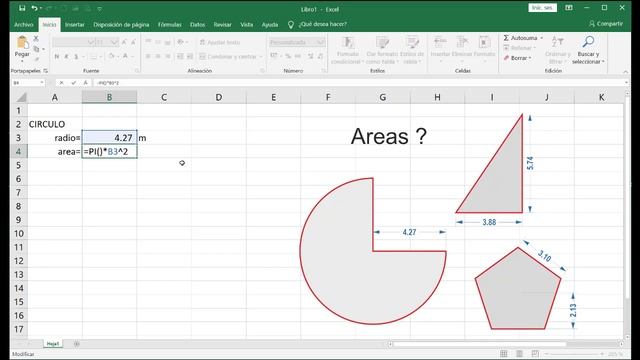Click the ribbon display options icon
Viewport: 640px width, 360px height.
click(569, 8)
